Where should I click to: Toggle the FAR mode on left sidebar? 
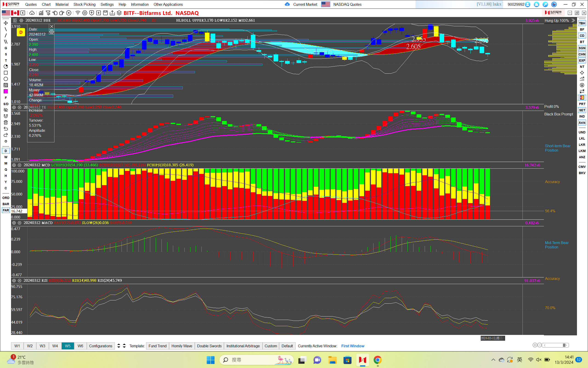tap(6, 210)
